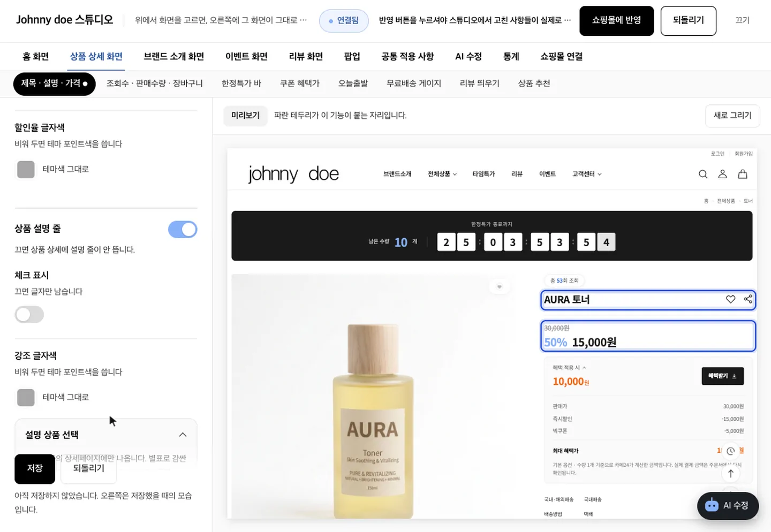Expand the 고객센터 dropdown in preview menu
This screenshot has width=771, height=532.
coord(587,174)
